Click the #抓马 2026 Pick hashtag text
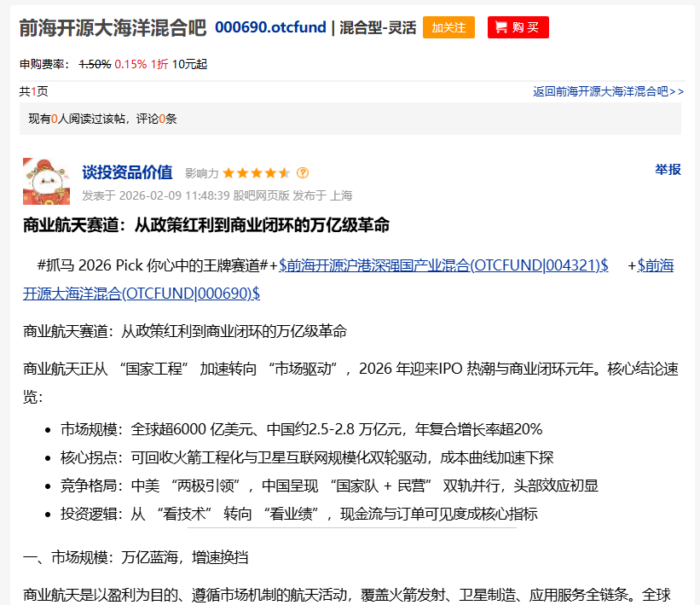Image resolution: width=700 pixels, height=605 pixels. tap(153, 265)
